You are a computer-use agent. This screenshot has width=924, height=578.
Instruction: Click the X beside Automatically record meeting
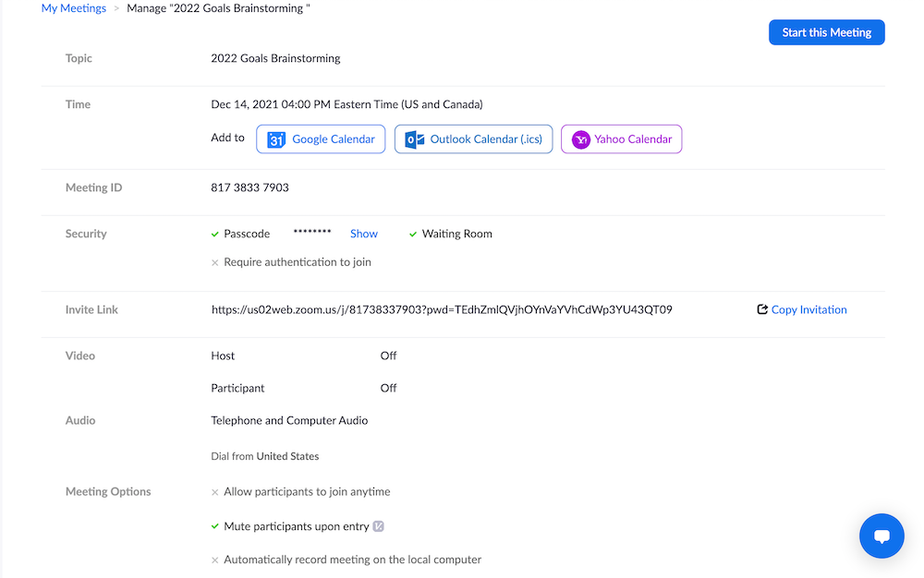pos(215,560)
